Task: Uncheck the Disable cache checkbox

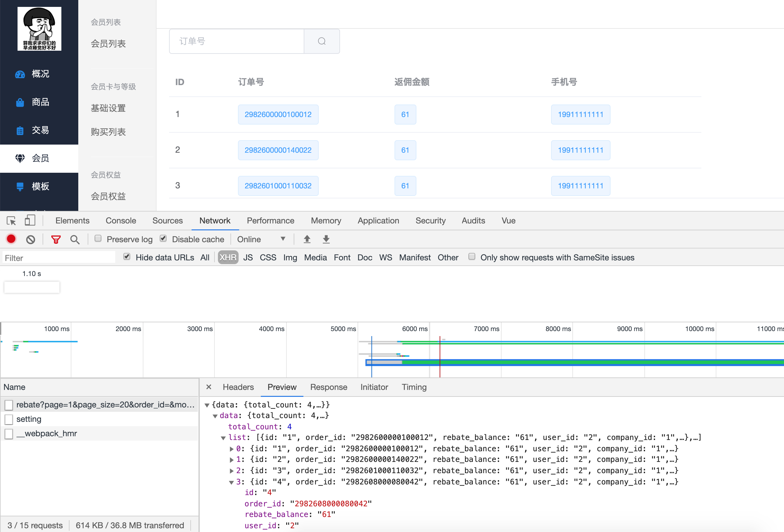Action: click(x=163, y=238)
